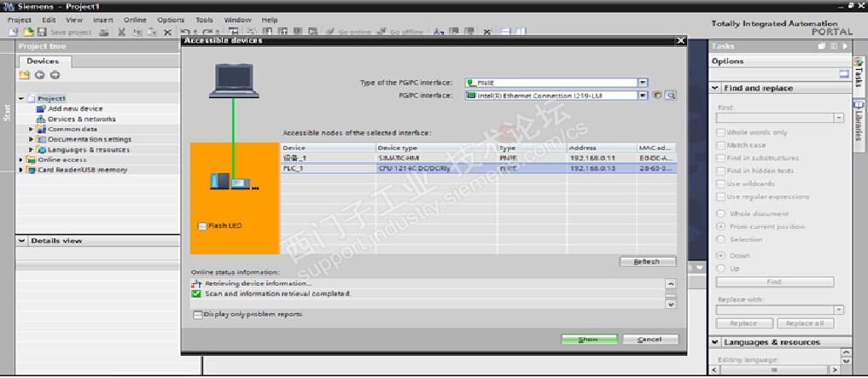Expand the Documentation settings node
This screenshot has width=868, height=378.
[32, 139]
